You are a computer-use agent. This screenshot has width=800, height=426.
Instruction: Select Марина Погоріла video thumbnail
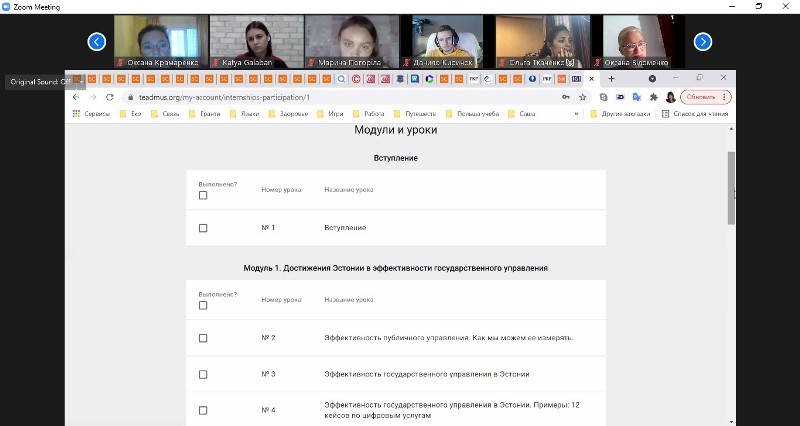(352, 41)
